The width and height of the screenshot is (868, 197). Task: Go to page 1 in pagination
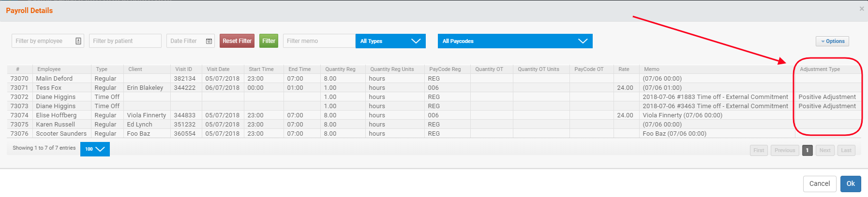tap(807, 150)
